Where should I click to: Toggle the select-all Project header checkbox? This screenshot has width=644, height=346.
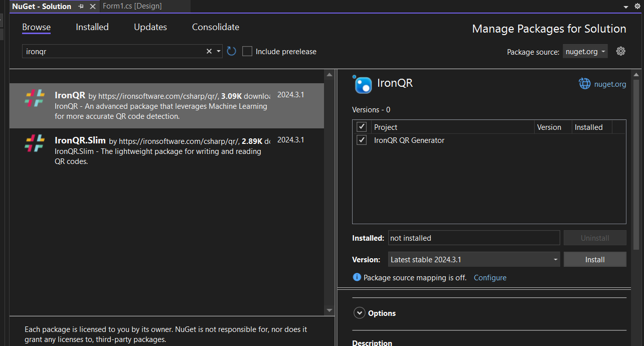[362, 127]
